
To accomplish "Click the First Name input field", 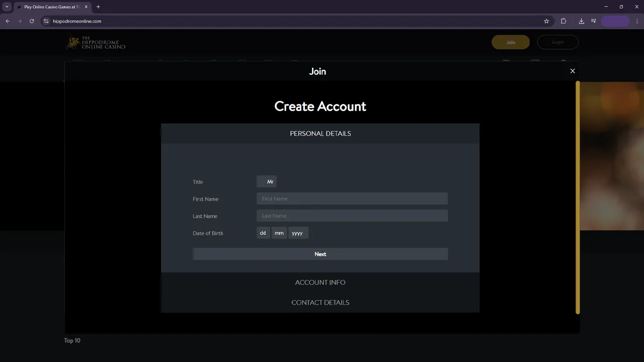I will click(352, 199).
